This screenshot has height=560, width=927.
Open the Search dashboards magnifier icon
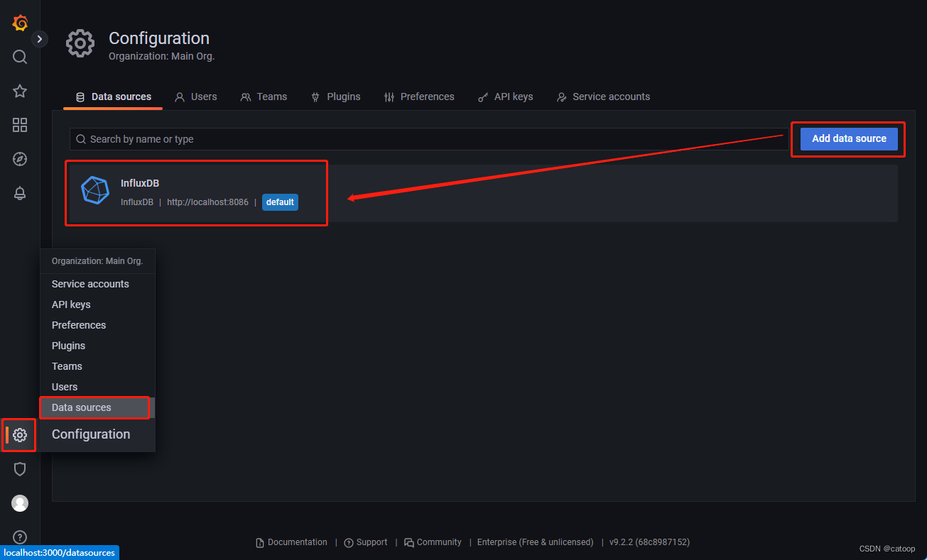[20, 57]
